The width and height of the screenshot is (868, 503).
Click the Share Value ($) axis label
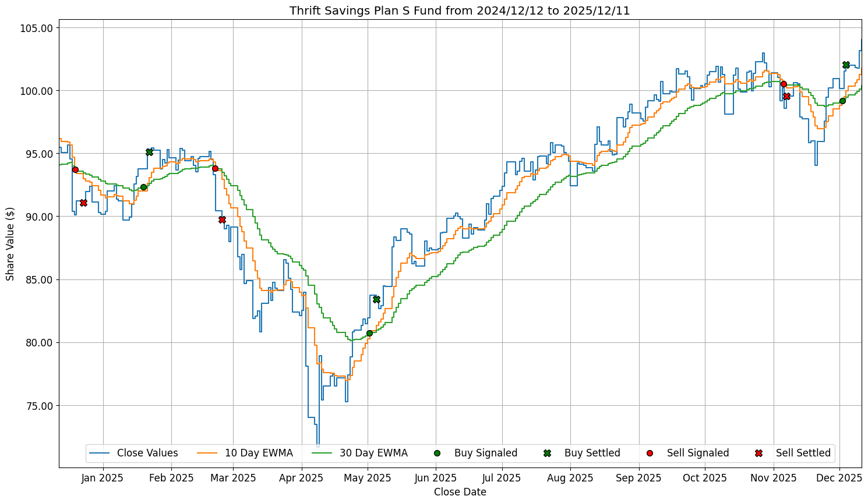(10, 243)
